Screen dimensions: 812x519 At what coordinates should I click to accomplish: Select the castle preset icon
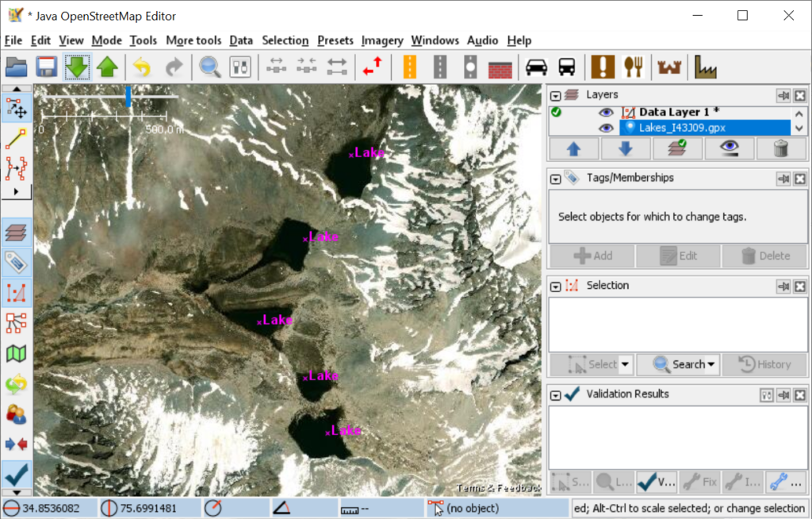pyautogui.click(x=669, y=67)
